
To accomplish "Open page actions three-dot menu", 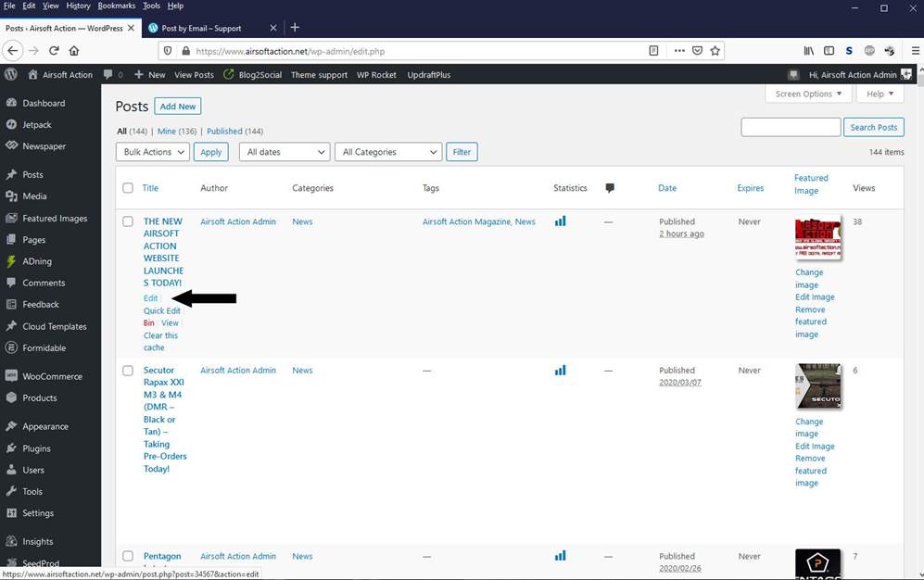I will [x=679, y=51].
